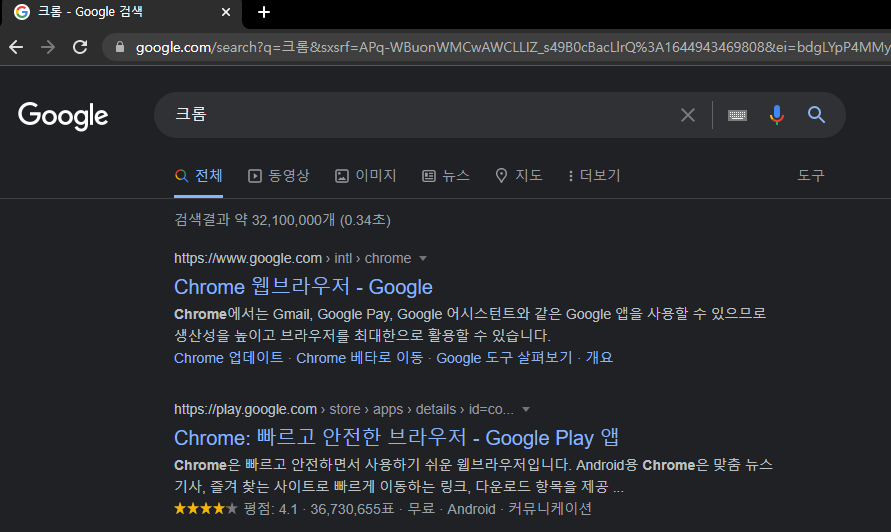
Task: Click the padlock site info icon
Action: [x=120, y=47]
